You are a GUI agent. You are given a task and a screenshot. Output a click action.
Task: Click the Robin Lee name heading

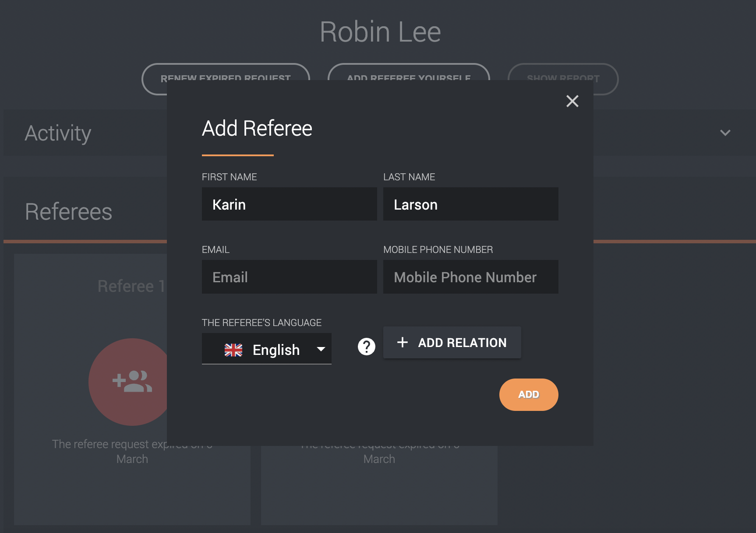point(380,32)
